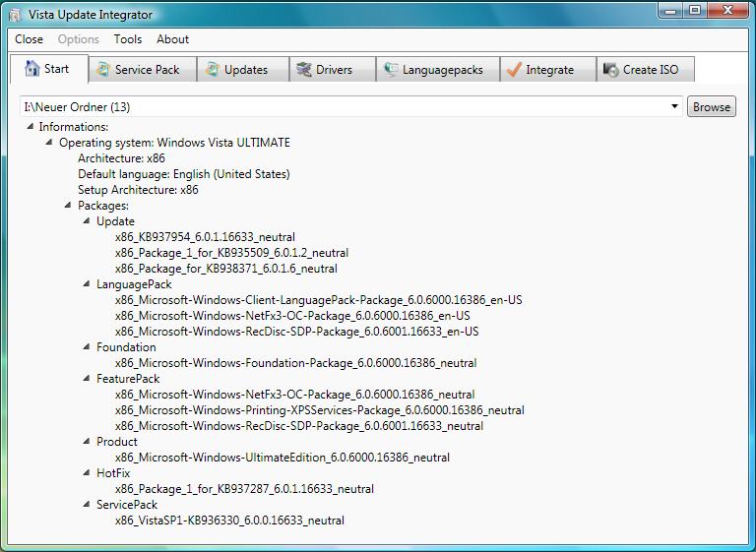Click the LanguagePack category label
The width and height of the screenshot is (756, 552).
coord(134,284)
